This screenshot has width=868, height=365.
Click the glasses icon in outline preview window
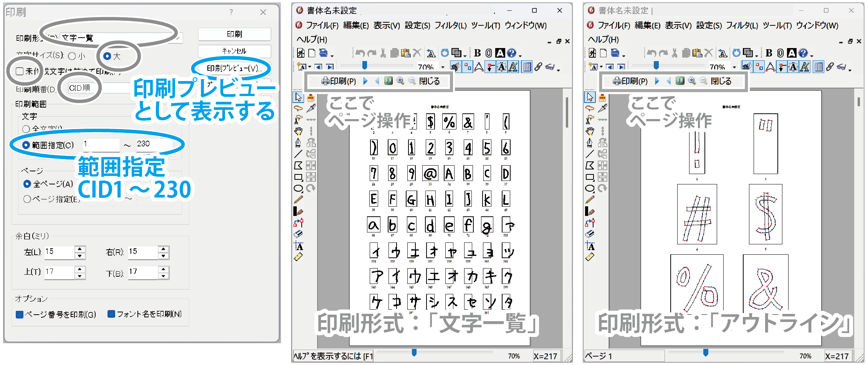pyautogui.click(x=842, y=67)
